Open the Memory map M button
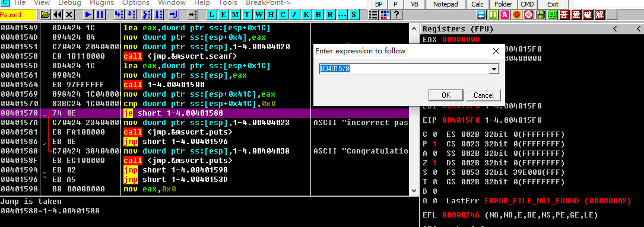The image size is (644, 227). 235,15
